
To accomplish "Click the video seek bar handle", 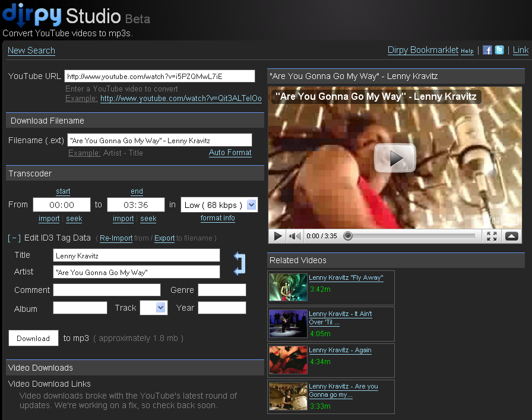I will point(348,236).
